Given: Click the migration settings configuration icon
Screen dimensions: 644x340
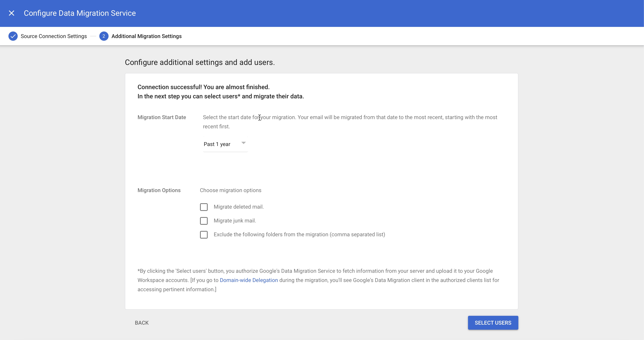Looking at the screenshot, I should click(104, 36).
